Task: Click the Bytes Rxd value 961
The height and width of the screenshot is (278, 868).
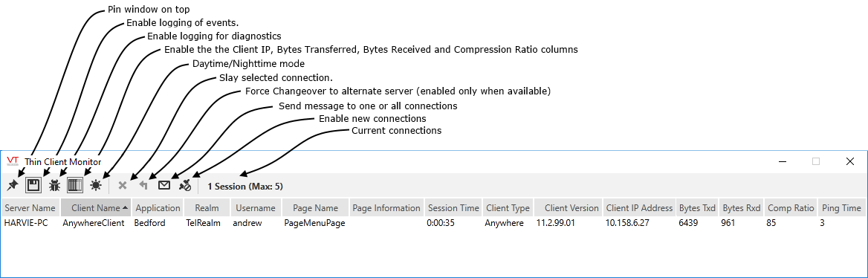Action: coord(729,223)
